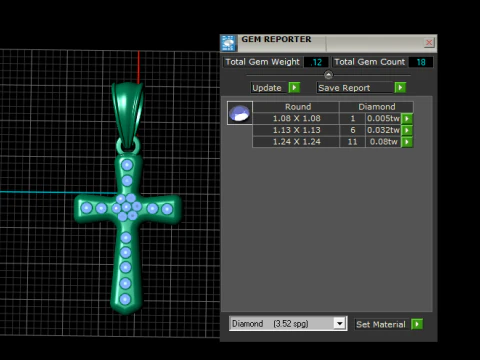Select the 1.08 X 1.08 size cell
480x360 pixels.
point(296,118)
